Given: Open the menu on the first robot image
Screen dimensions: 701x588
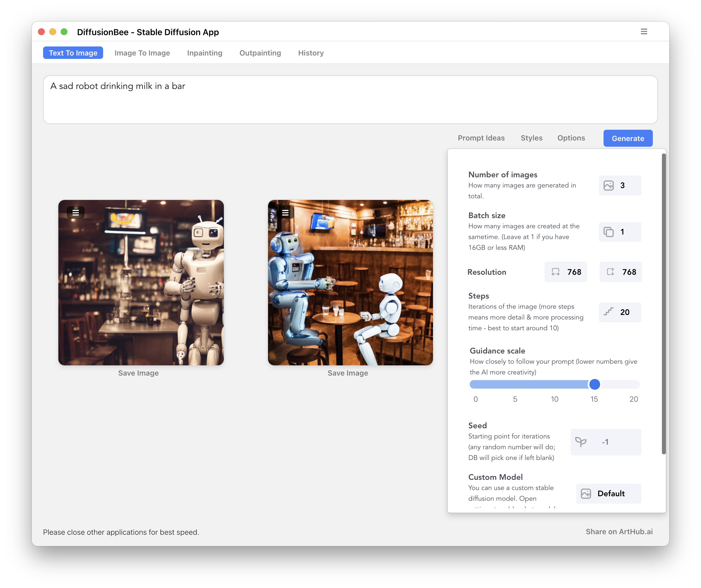Looking at the screenshot, I should click(x=75, y=212).
